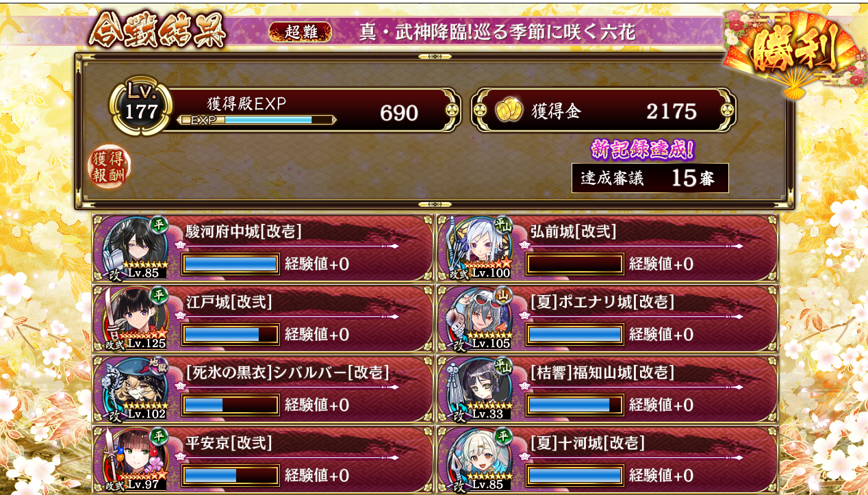Screen dimensions: 868x495
Task: Click the 地獄 terrain badge on シバルバー
Action: pyautogui.click(x=158, y=366)
